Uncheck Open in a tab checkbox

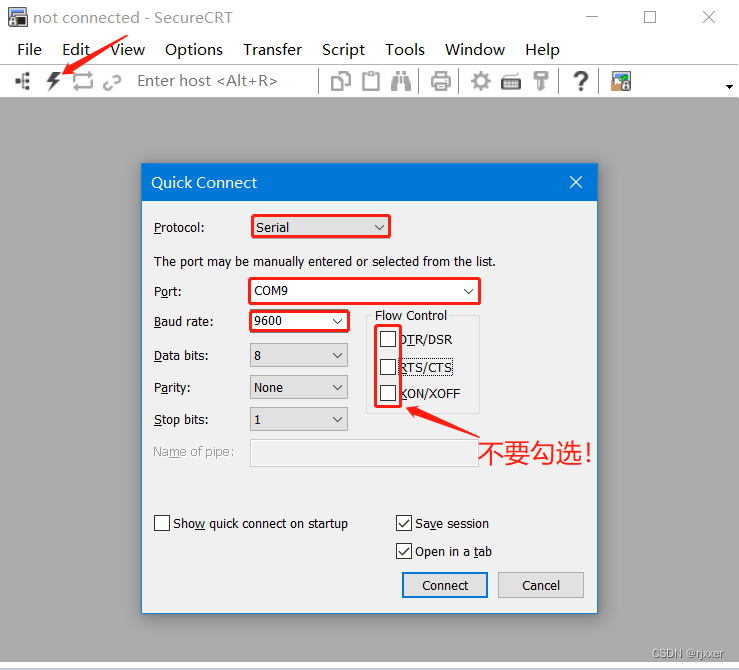404,551
